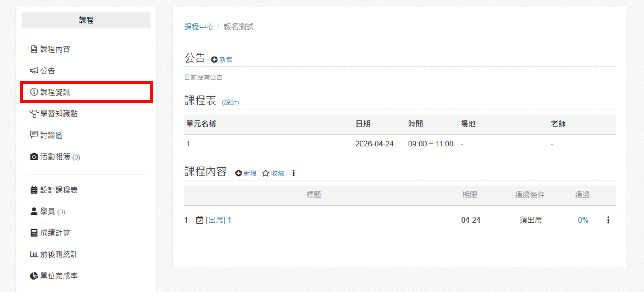Go to 課程中心 via the breadcrumb

pos(199,27)
